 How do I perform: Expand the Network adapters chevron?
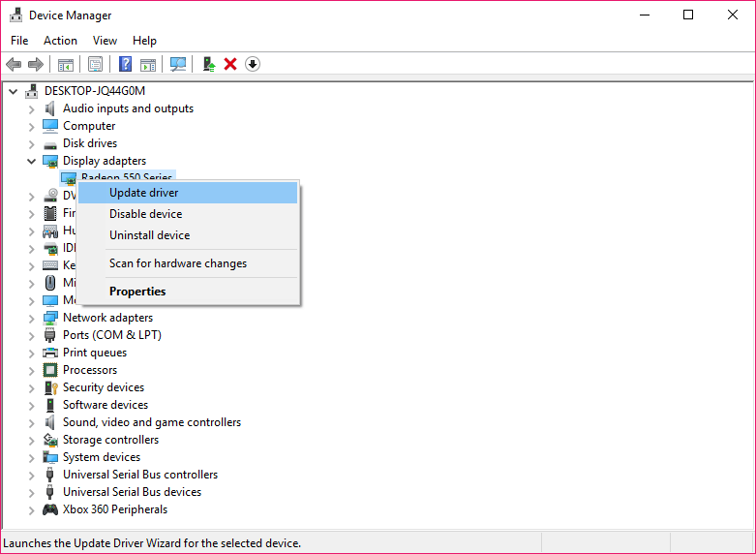click(31, 318)
